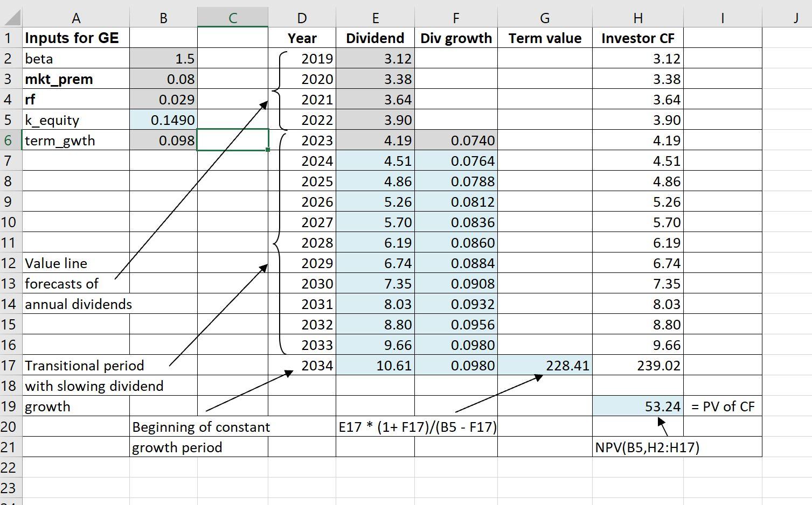
Task: Click the PV of CF result cell 53.24
Action: click(x=638, y=406)
